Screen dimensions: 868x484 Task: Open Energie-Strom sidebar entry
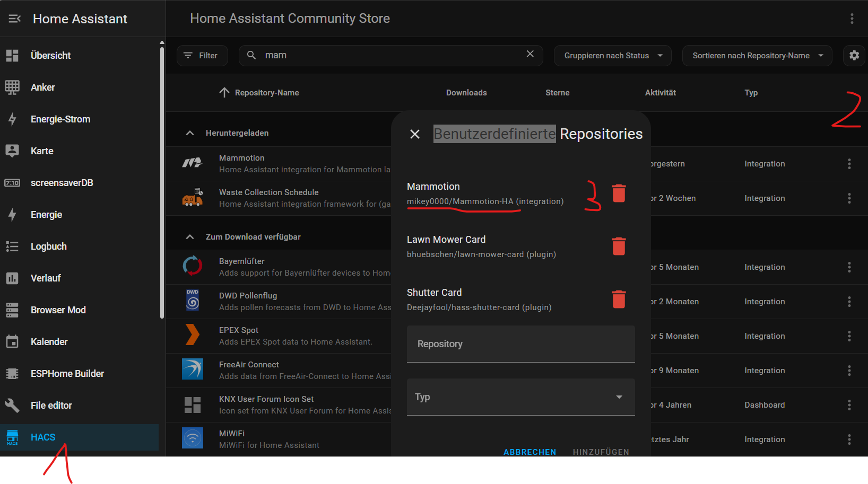[80, 119]
